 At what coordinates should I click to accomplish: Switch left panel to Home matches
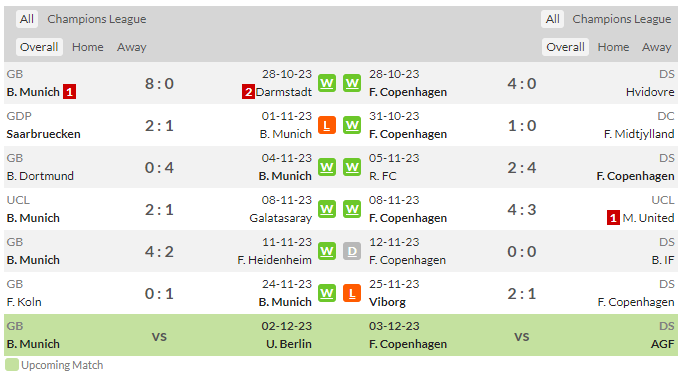(88, 47)
